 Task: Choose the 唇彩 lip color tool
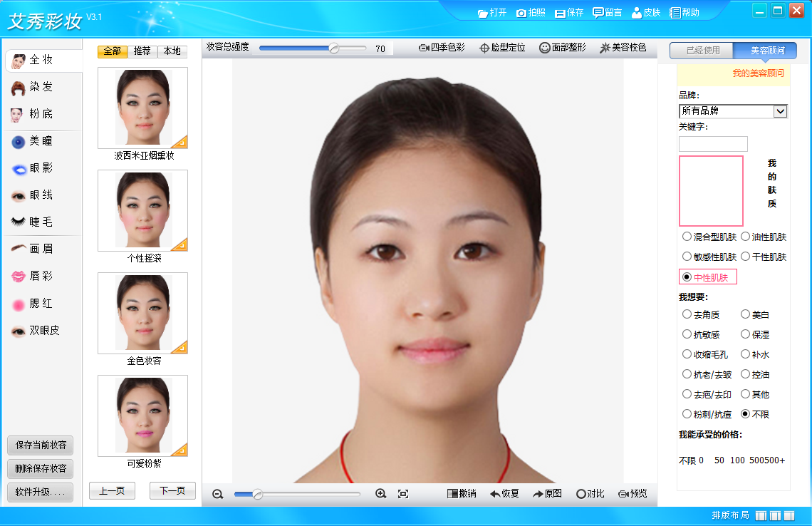32,276
